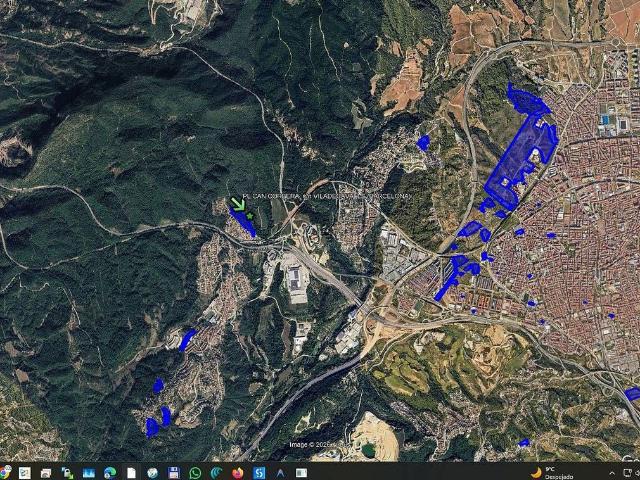Open the floppy disk taskbar icon
Screen dimensions: 640x480
pos(174,473)
